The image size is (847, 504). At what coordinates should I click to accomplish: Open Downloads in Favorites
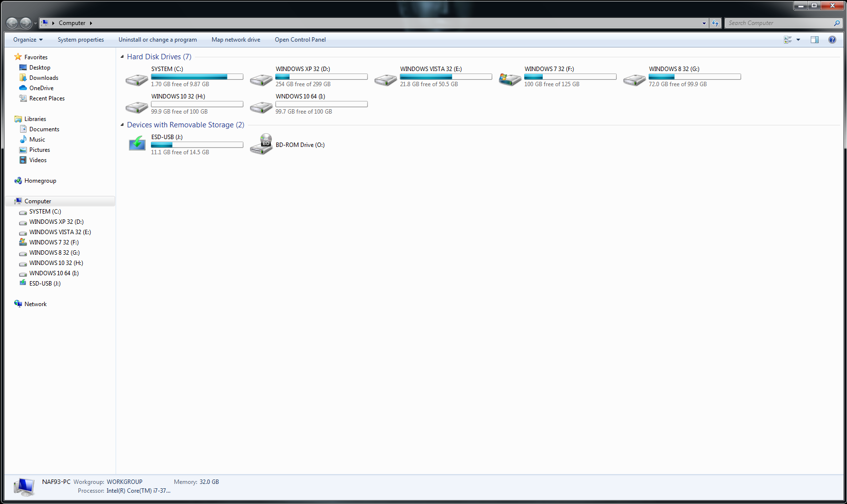tap(44, 78)
